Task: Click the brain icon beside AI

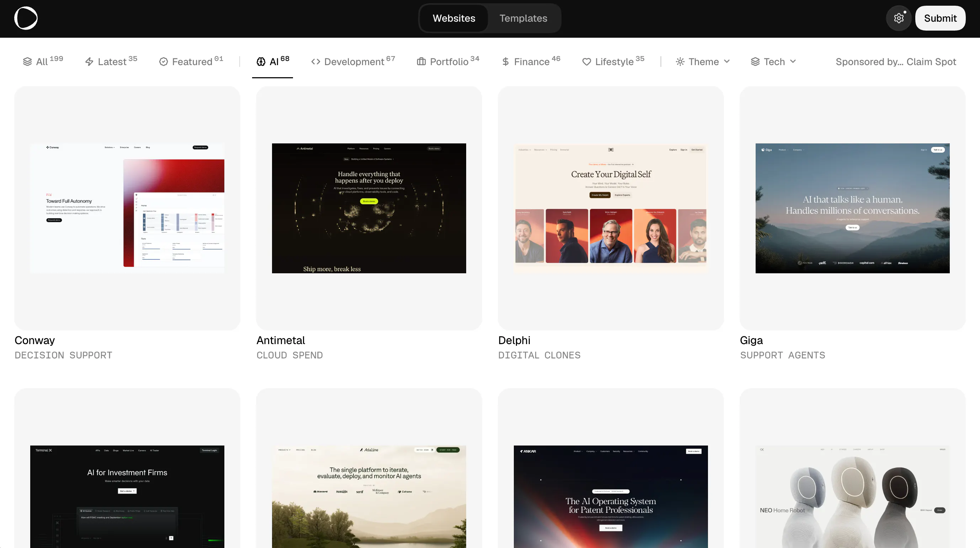Action: click(x=261, y=62)
